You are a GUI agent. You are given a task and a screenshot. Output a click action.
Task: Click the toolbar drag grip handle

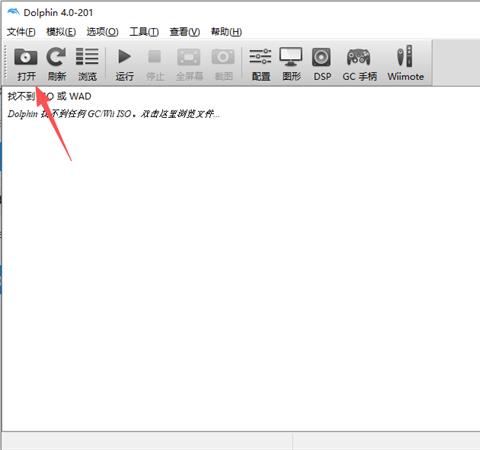[x=5, y=62]
